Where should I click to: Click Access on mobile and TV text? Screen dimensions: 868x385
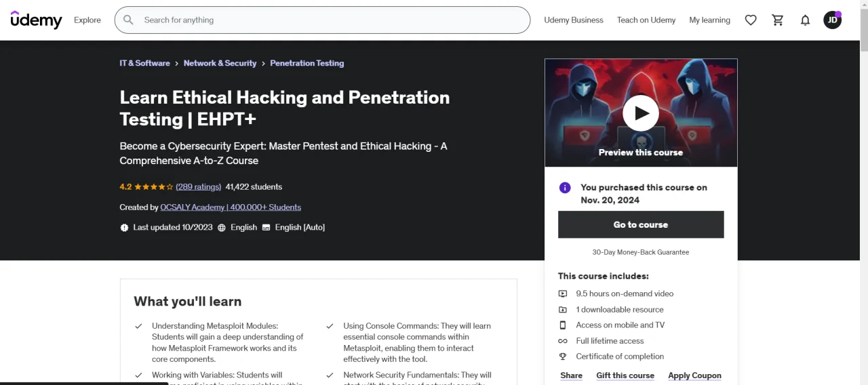[620, 325]
